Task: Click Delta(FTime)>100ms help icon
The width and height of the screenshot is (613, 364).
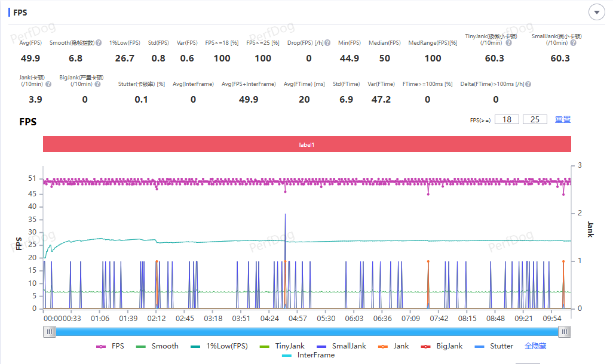Action: point(528,84)
